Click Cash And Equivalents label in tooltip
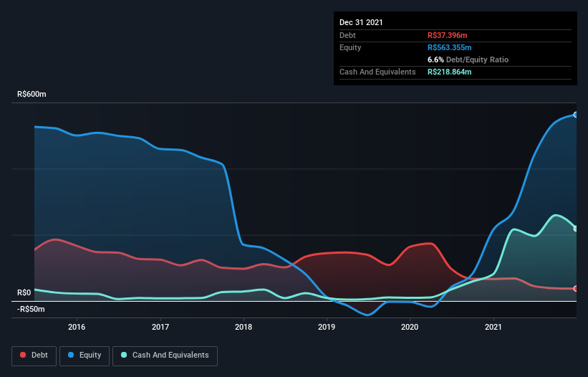 pyautogui.click(x=377, y=72)
